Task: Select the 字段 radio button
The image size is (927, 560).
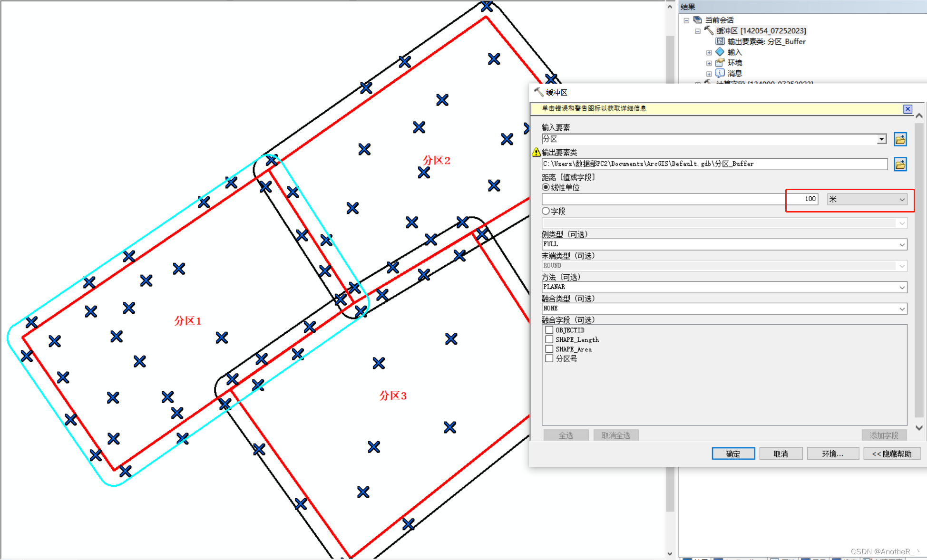Action: [x=546, y=211]
